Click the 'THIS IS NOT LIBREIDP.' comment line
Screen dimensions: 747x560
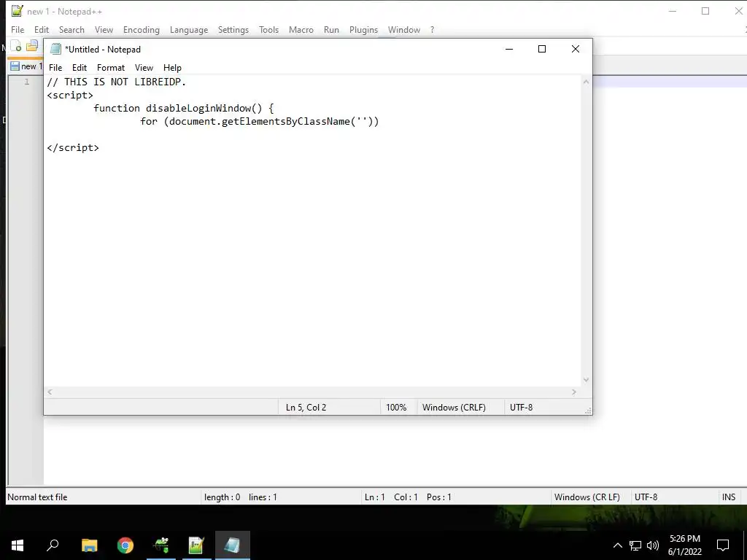point(116,82)
